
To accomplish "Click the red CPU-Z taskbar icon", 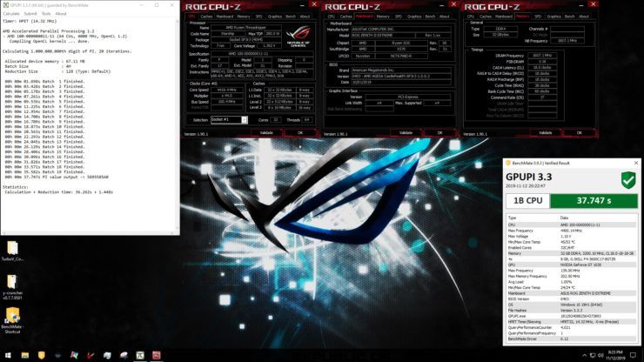I will click(157, 355).
